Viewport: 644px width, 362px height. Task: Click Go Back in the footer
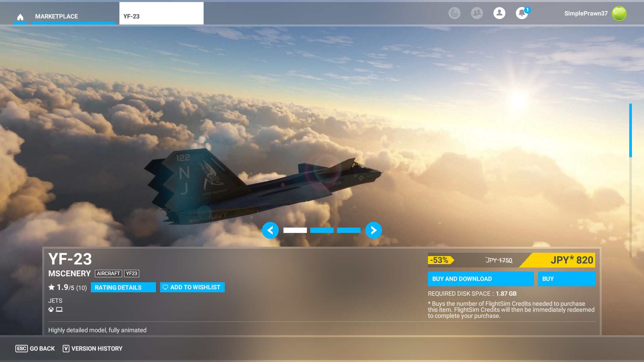pyautogui.click(x=35, y=349)
